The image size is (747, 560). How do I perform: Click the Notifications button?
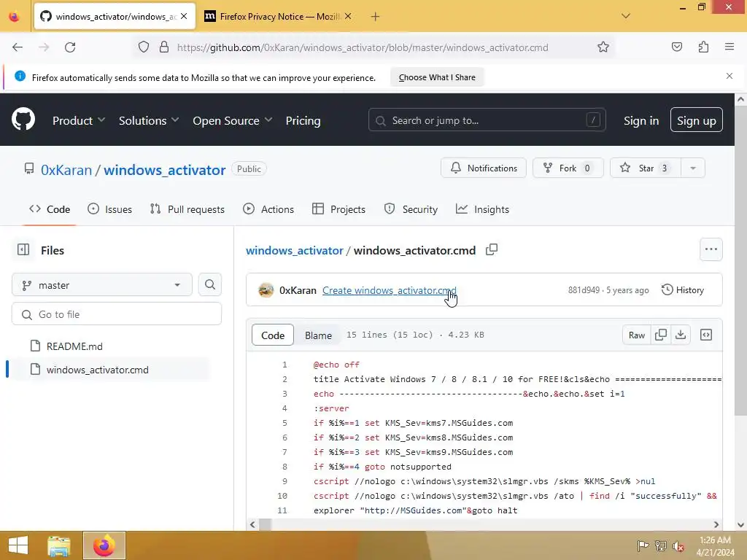483,168
